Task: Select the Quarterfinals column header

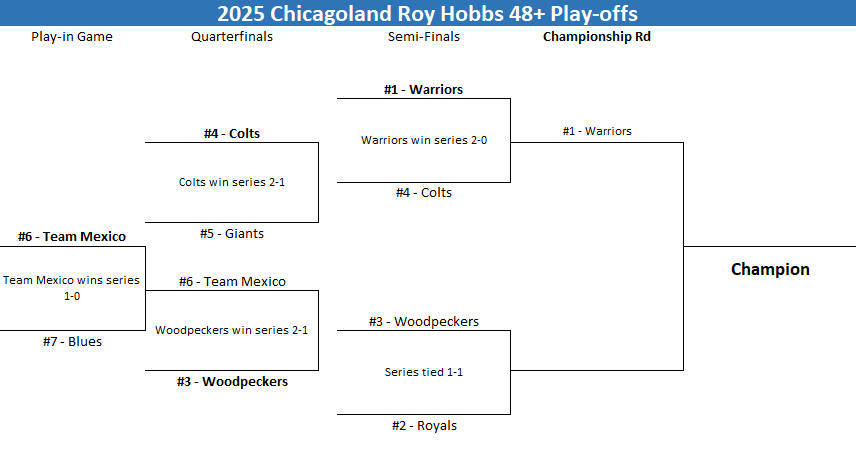Action: click(x=232, y=37)
